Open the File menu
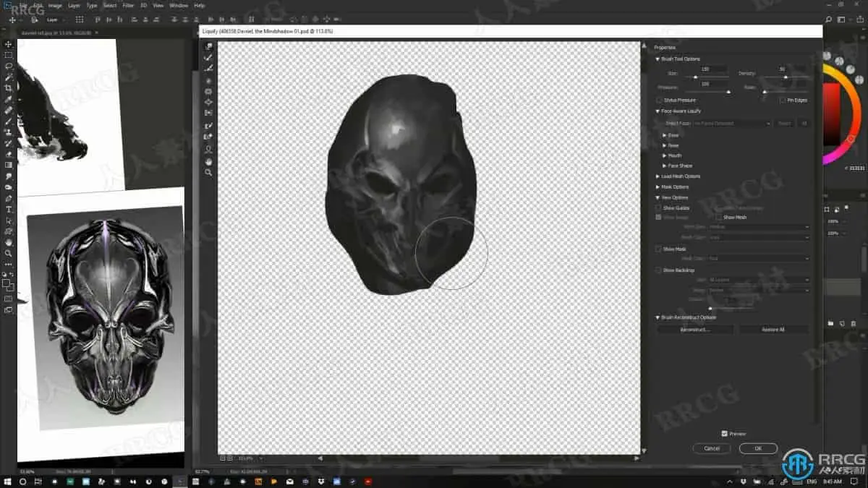Viewport: 868px width, 488px height. [x=23, y=5]
